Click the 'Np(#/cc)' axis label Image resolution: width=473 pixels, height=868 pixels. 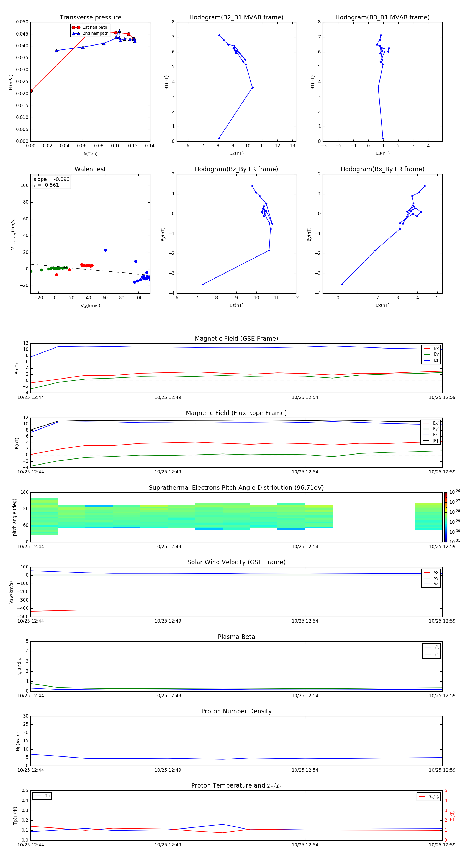(x=18, y=741)
